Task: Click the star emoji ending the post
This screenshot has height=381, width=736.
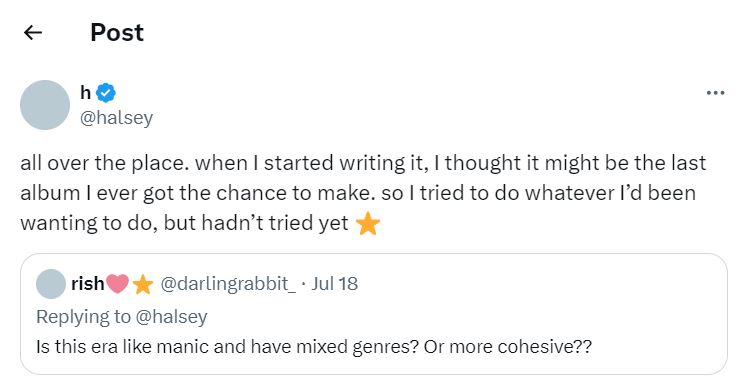Action: pyautogui.click(x=368, y=224)
